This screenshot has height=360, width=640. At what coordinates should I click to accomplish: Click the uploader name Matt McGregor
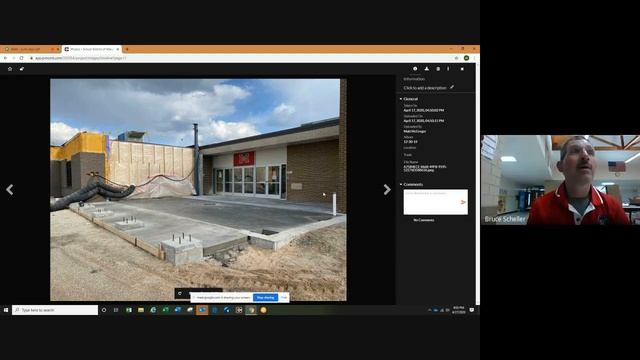(415, 131)
